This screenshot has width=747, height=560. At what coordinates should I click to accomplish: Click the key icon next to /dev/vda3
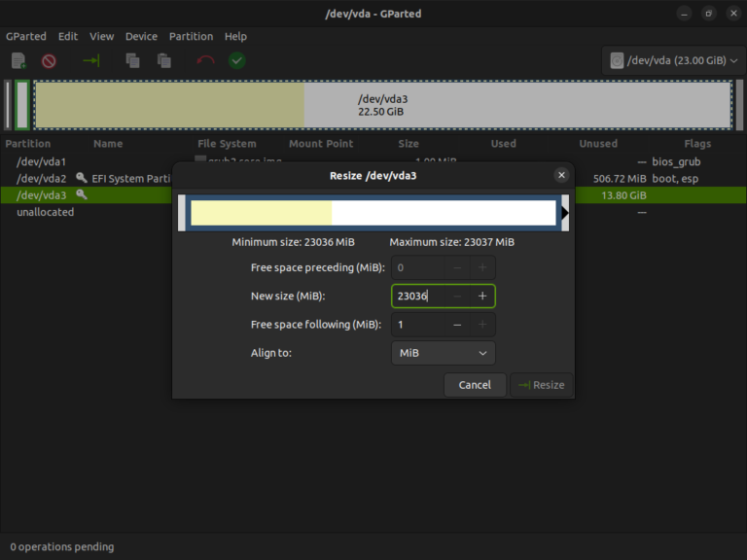click(x=82, y=194)
